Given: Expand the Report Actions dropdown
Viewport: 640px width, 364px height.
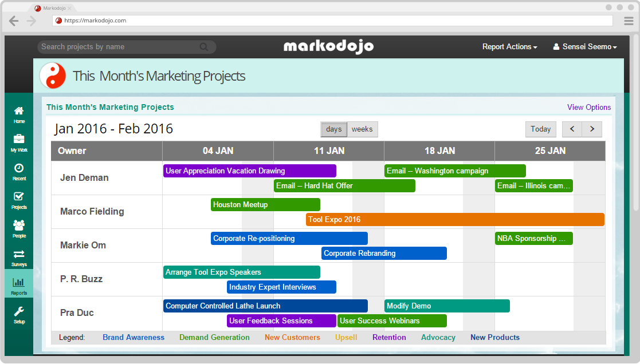Looking at the screenshot, I should (x=509, y=47).
